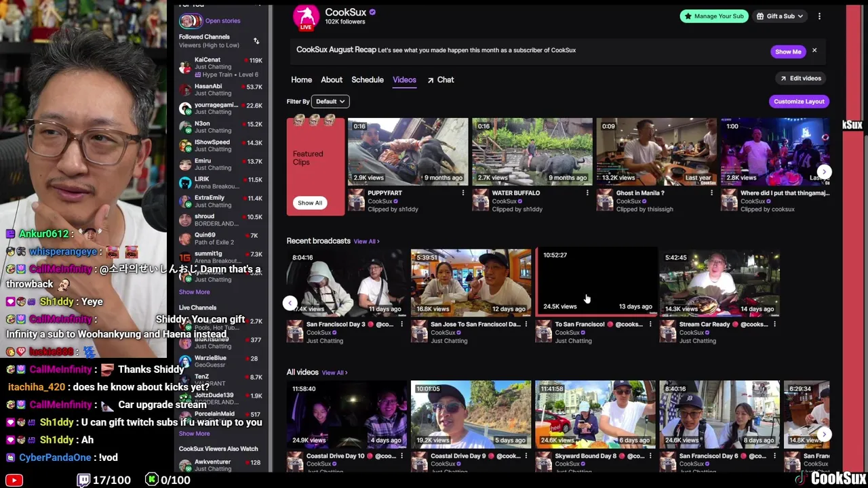Open options menu for Ghost in Manila clip
This screenshot has width=868, height=488.
(711, 193)
